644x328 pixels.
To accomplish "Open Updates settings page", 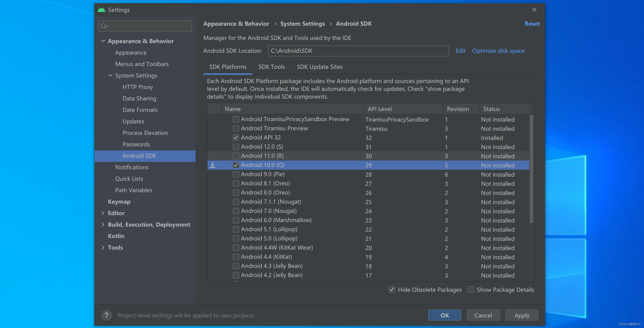I will click(133, 121).
